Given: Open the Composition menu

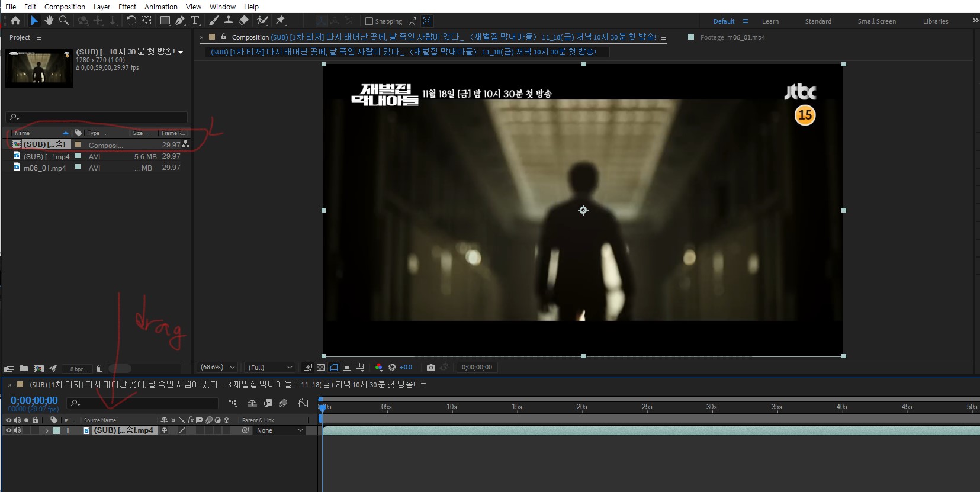Looking at the screenshot, I should pos(65,7).
